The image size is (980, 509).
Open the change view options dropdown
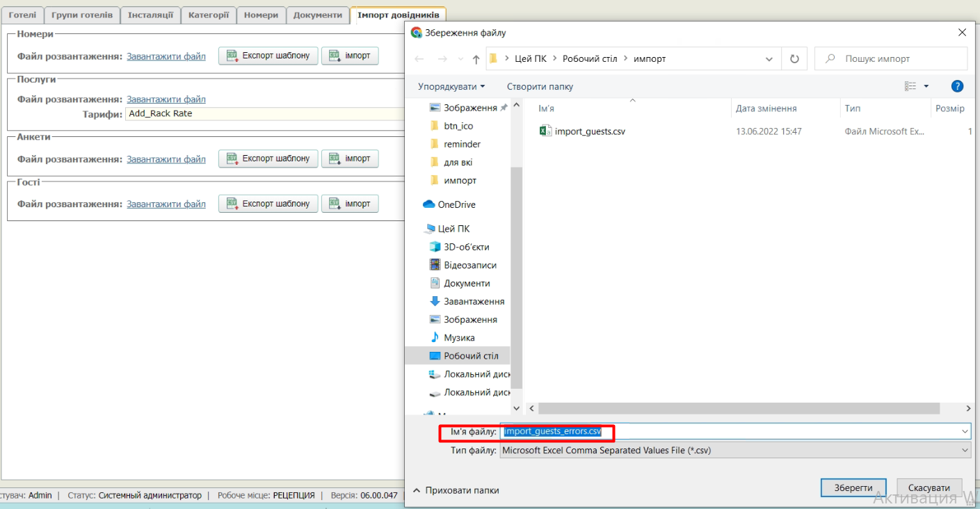[x=926, y=86]
